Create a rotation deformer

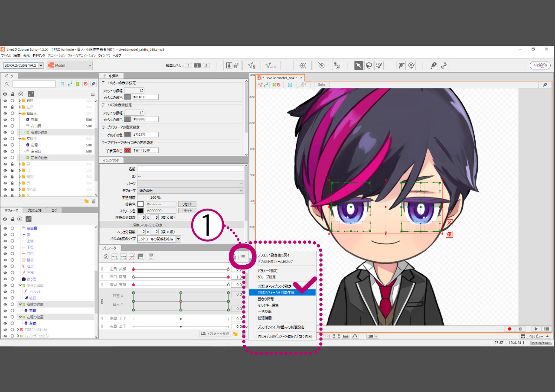(322, 65)
